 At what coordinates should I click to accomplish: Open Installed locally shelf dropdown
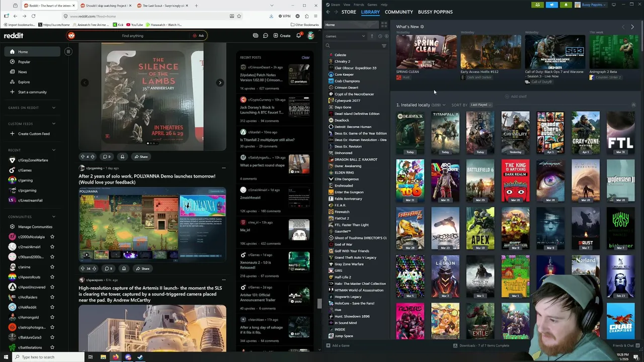[x=444, y=105]
